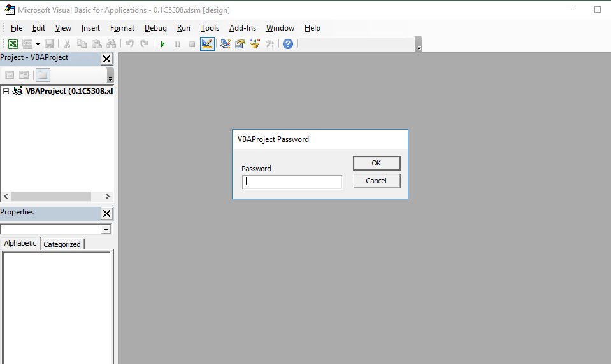Open the Help menu

click(x=312, y=28)
